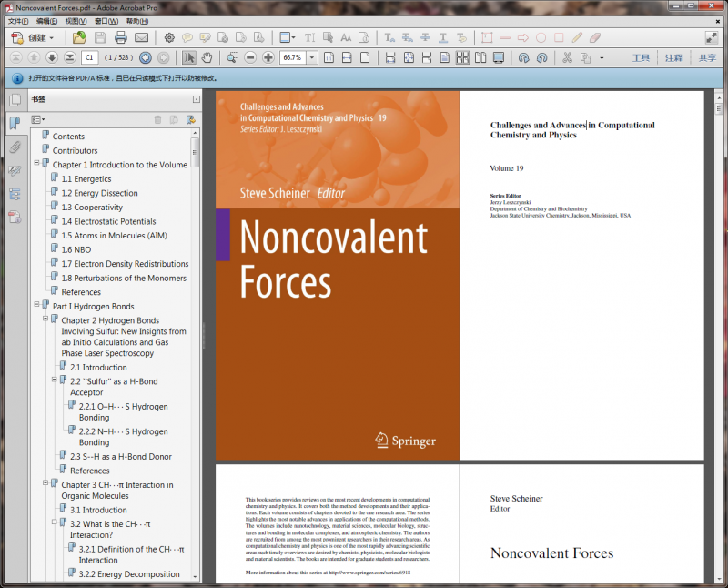Viewport: 728px width, 588px height.
Task: Select the eraser tool
Action: [595, 37]
